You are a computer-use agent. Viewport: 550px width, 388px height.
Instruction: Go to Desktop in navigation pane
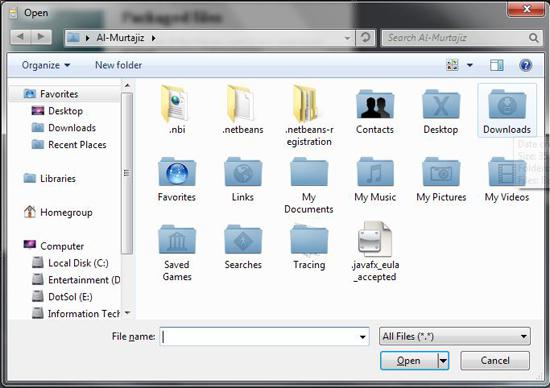(65, 111)
